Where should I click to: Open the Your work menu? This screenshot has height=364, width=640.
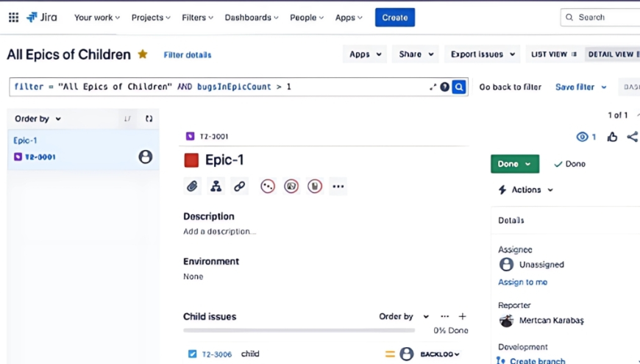(x=96, y=18)
